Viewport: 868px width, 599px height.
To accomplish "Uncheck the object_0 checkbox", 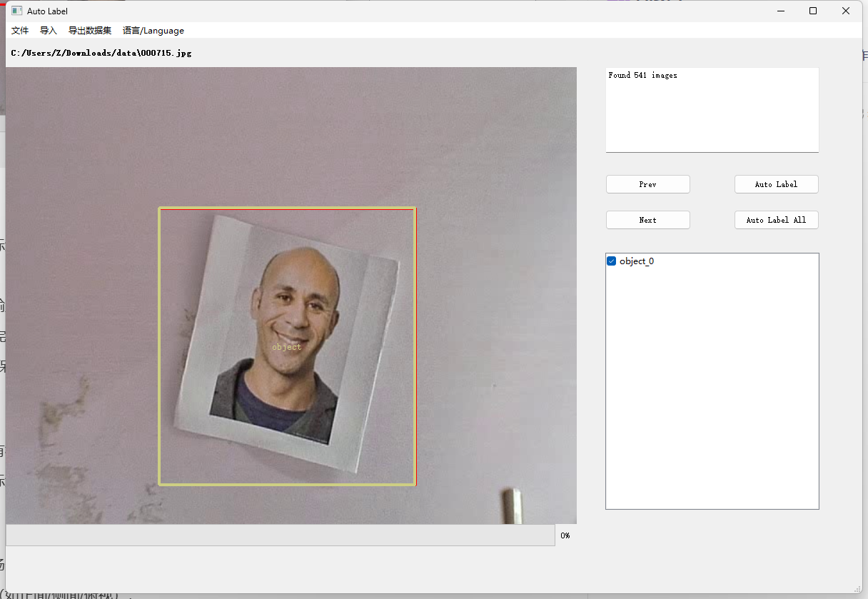I will 611,261.
